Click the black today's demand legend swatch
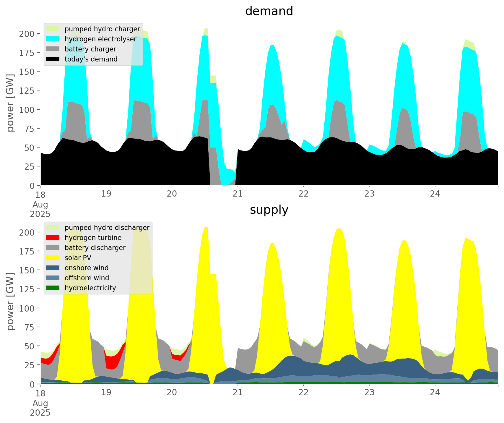Viewport: 504px width, 423px height. coord(53,59)
